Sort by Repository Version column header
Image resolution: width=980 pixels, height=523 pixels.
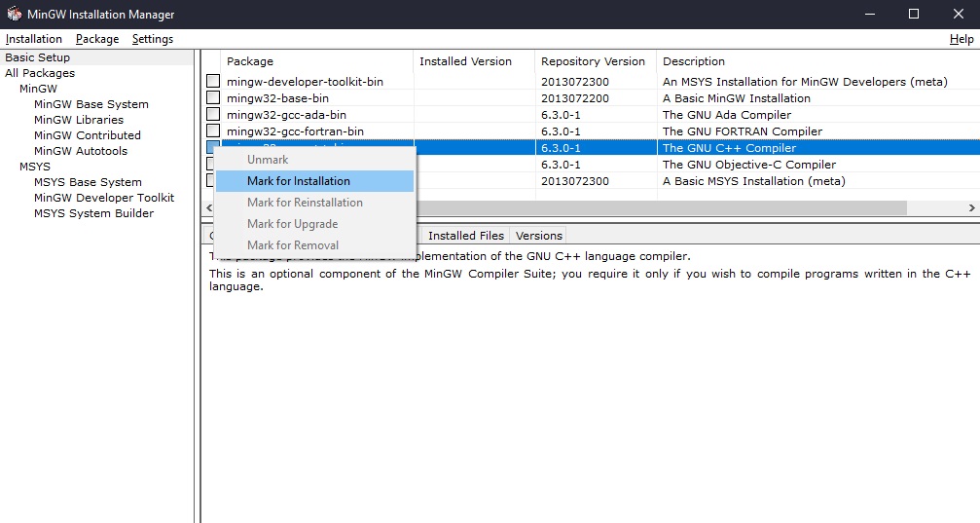596,61
